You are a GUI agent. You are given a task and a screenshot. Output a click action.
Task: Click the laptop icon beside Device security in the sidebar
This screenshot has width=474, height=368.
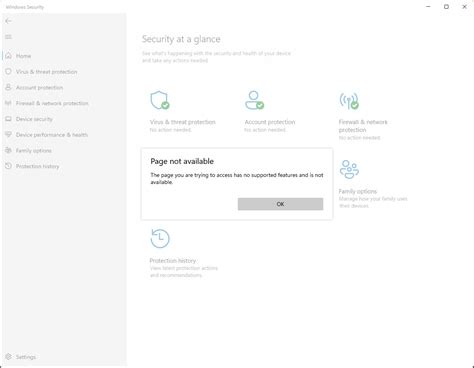[x=8, y=119]
